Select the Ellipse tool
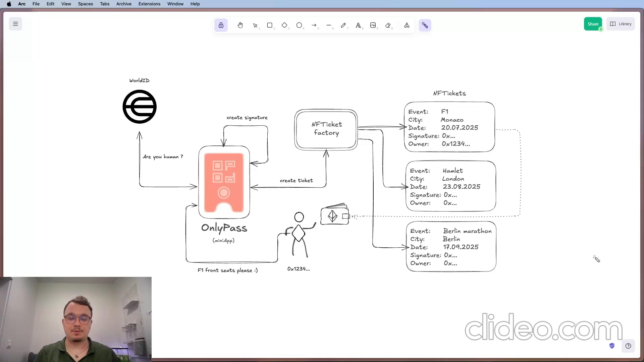644x362 pixels. (x=299, y=25)
